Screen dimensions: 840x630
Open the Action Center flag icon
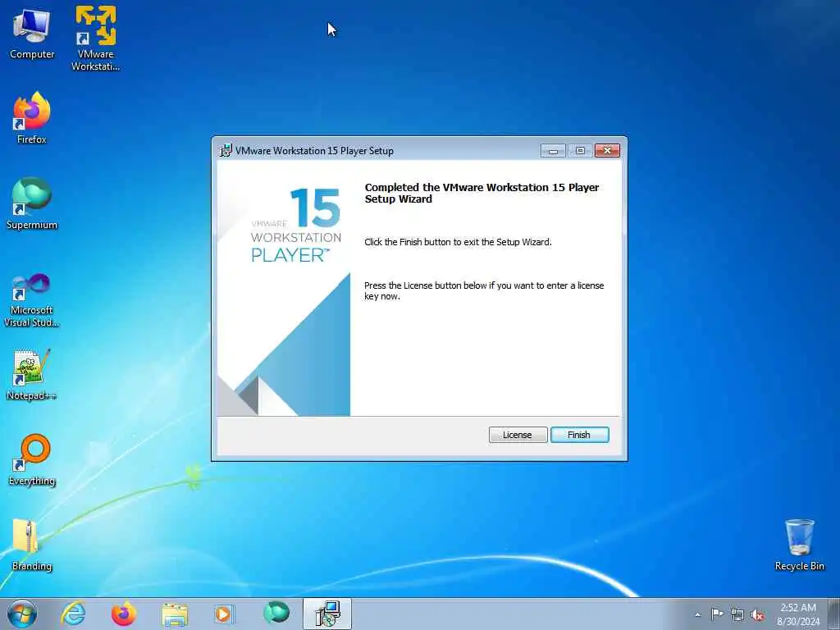[717, 614]
